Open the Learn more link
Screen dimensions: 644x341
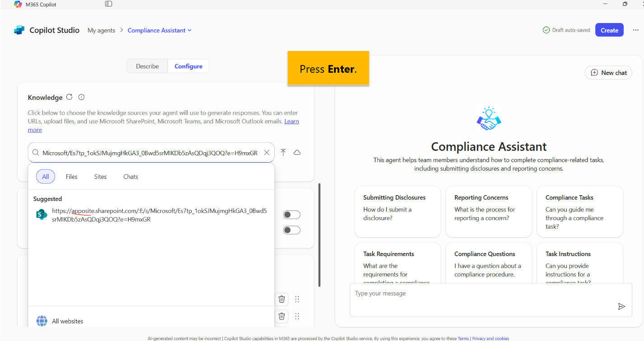292,121
